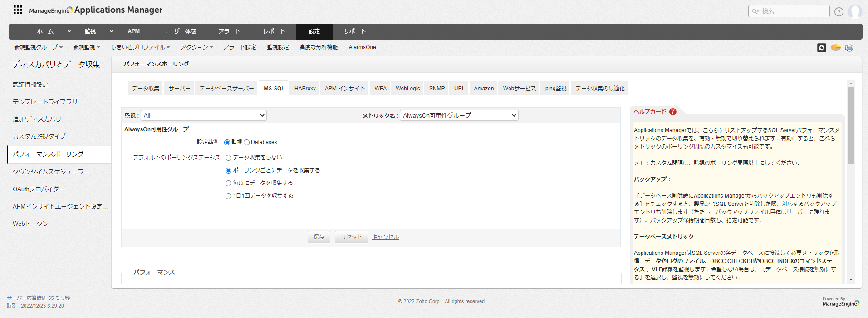Image resolution: width=868 pixels, height=318 pixels.
Task: Switch to the HAProxy tab
Action: click(x=304, y=89)
